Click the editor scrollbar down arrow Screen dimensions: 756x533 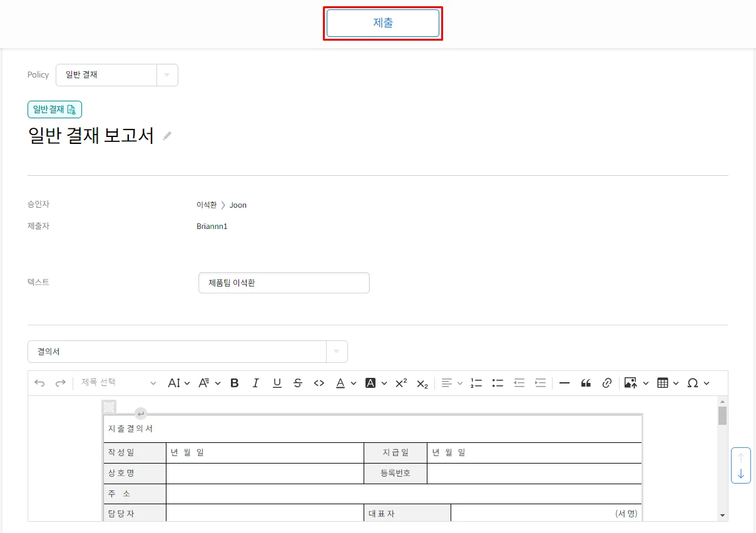(723, 515)
